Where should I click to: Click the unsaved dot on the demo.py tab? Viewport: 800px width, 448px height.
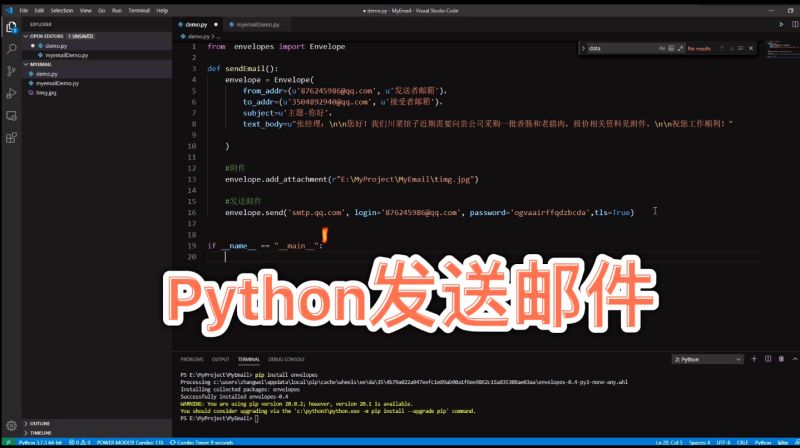216,24
